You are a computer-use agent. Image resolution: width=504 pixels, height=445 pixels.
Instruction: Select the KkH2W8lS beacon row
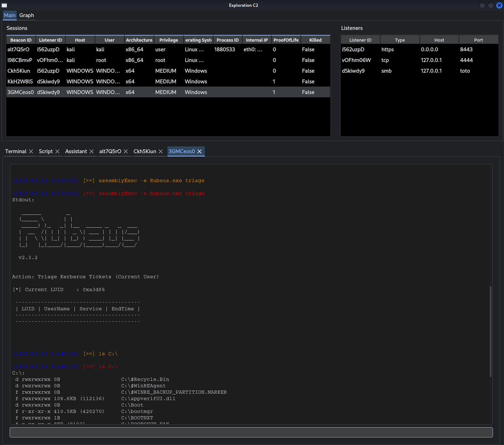tap(20, 82)
